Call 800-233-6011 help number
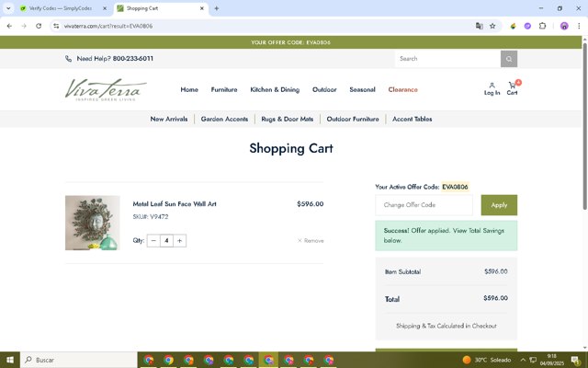This screenshot has width=588, height=368. (x=132, y=59)
